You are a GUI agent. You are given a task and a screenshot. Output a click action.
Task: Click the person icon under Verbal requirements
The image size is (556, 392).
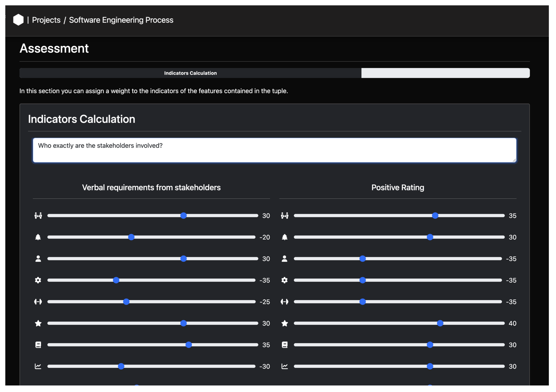(x=38, y=259)
